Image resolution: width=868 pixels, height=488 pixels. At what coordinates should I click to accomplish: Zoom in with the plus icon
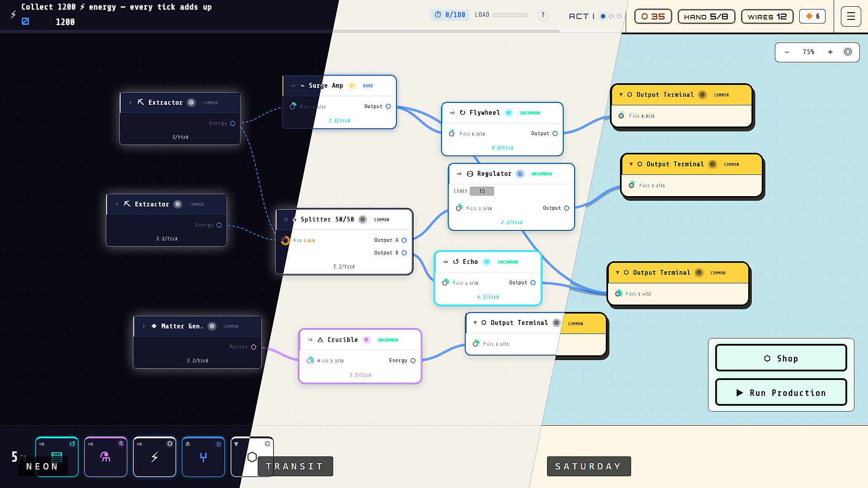coord(830,52)
